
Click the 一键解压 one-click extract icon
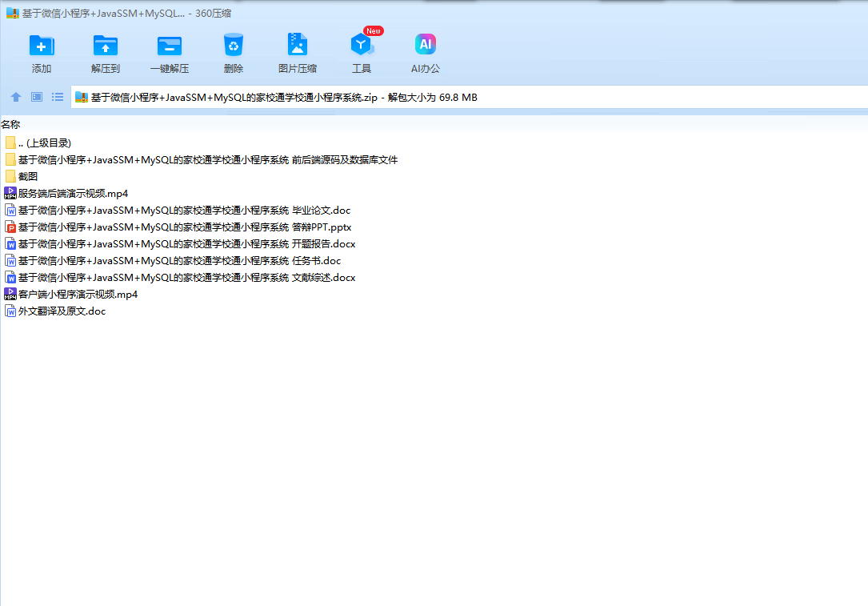[170, 46]
